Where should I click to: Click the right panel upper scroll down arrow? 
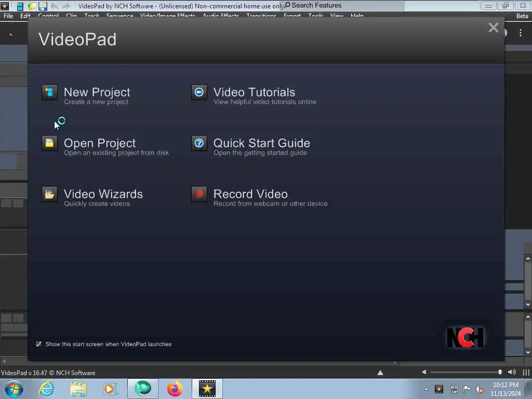pyautogui.click(x=528, y=304)
